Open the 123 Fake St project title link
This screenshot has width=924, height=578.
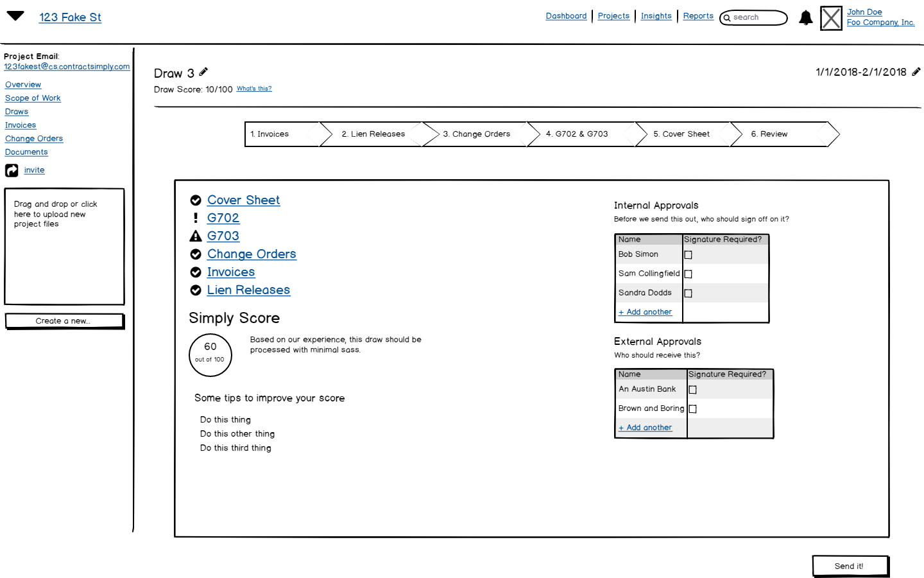point(70,17)
